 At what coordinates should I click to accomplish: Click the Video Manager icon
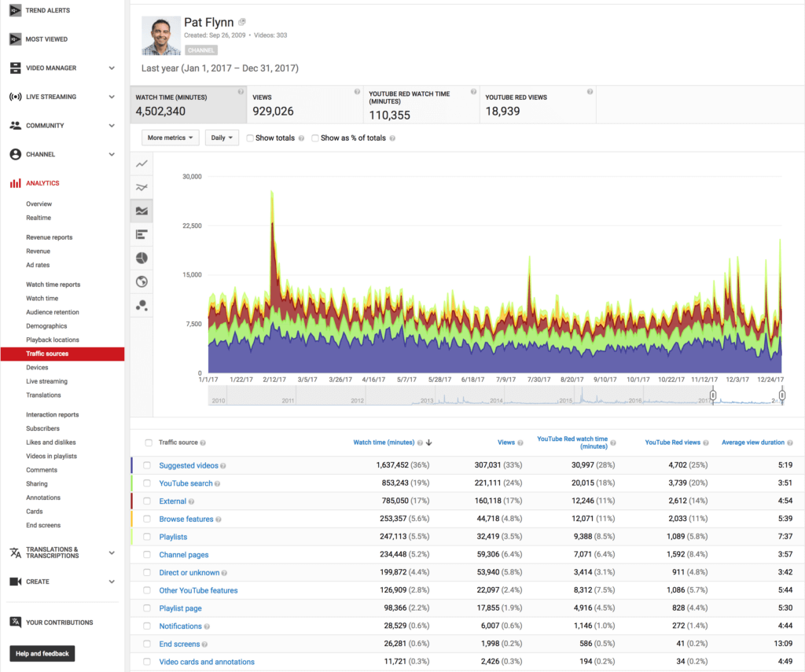tap(16, 68)
